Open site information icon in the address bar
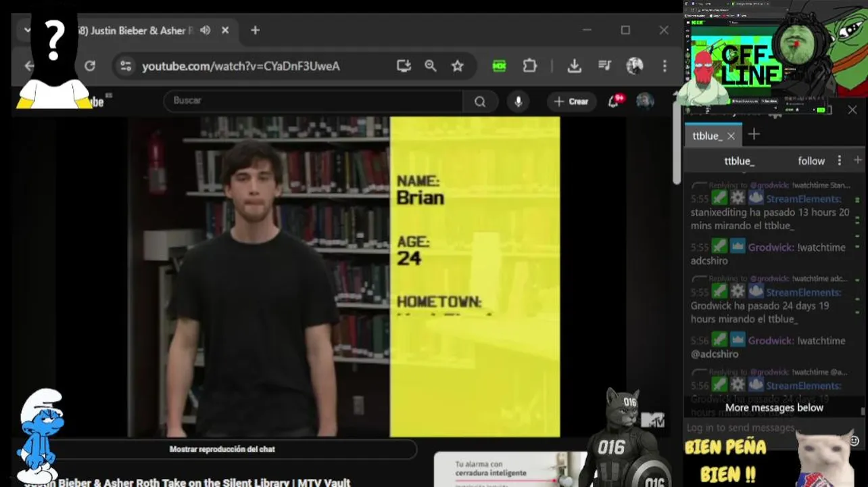The width and height of the screenshot is (868, 487). pos(126,66)
